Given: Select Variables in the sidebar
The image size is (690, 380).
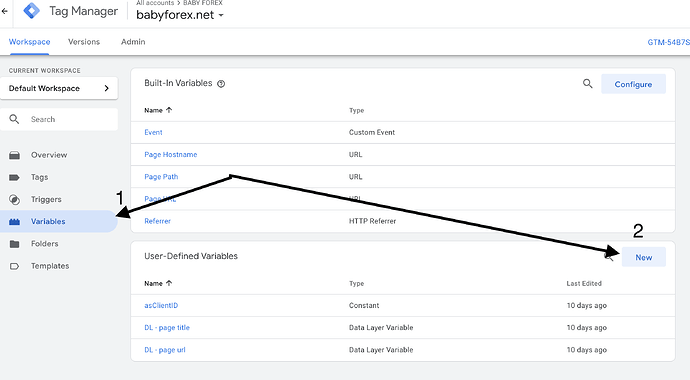Looking at the screenshot, I should coord(48,221).
